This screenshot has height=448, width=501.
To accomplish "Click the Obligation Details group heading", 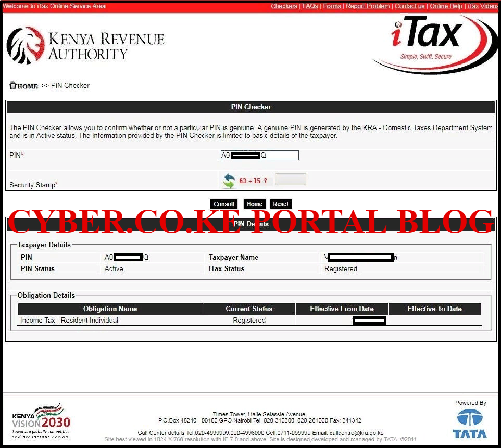I will point(46,296).
